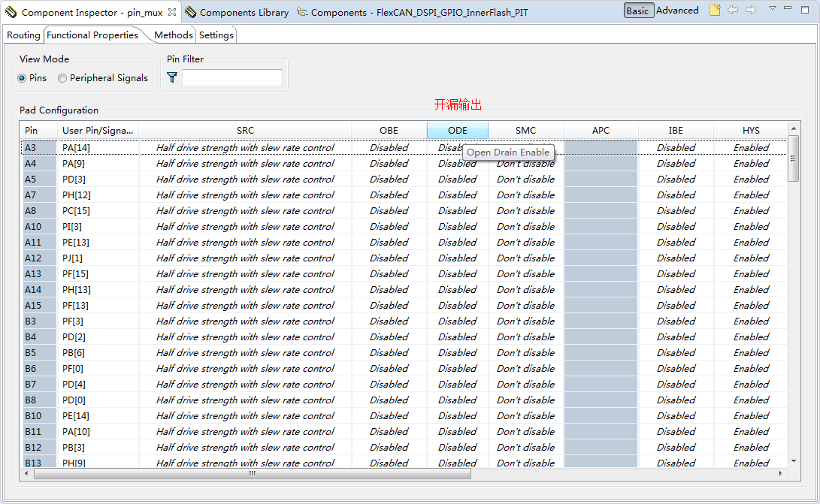This screenshot has width=820, height=504.
Task: Click the vertical scrollbar thumb
Action: pyautogui.click(x=794, y=158)
